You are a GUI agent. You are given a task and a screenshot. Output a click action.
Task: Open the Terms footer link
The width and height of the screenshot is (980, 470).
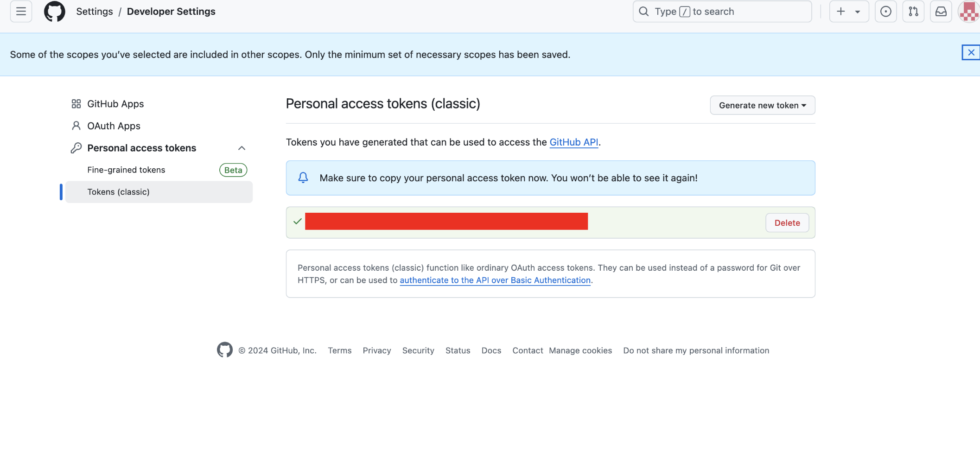[x=340, y=350]
